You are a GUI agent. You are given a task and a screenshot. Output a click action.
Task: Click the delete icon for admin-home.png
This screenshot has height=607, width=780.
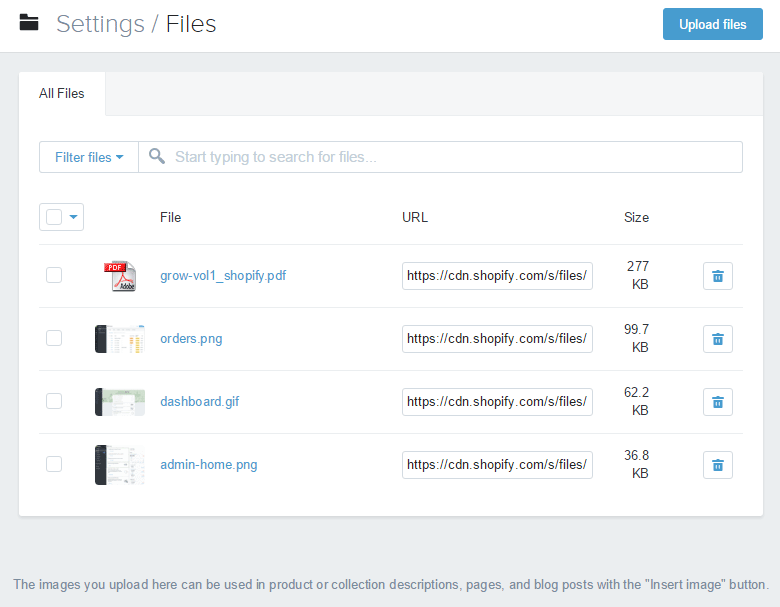coord(717,465)
